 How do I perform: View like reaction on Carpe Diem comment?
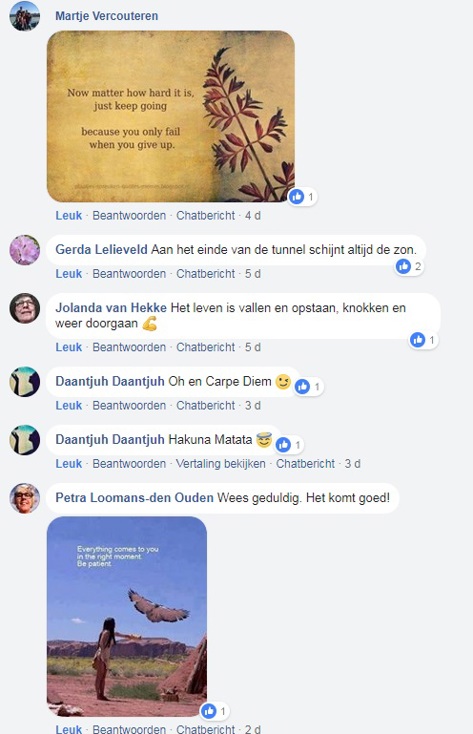309,387
